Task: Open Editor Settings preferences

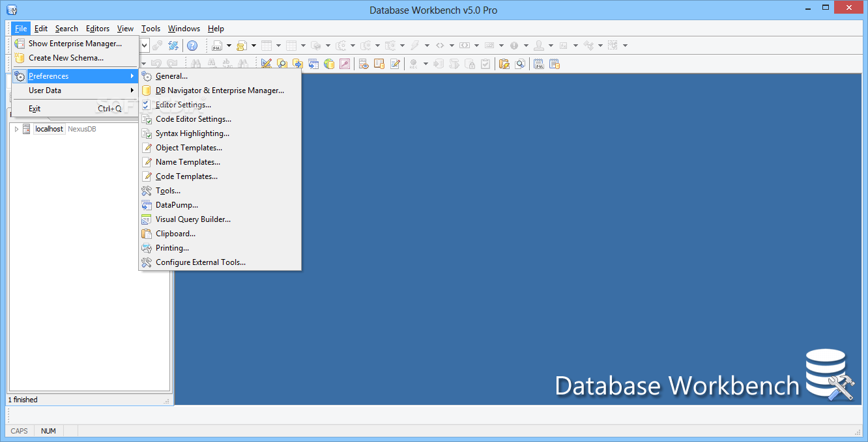Action: coord(220,105)
